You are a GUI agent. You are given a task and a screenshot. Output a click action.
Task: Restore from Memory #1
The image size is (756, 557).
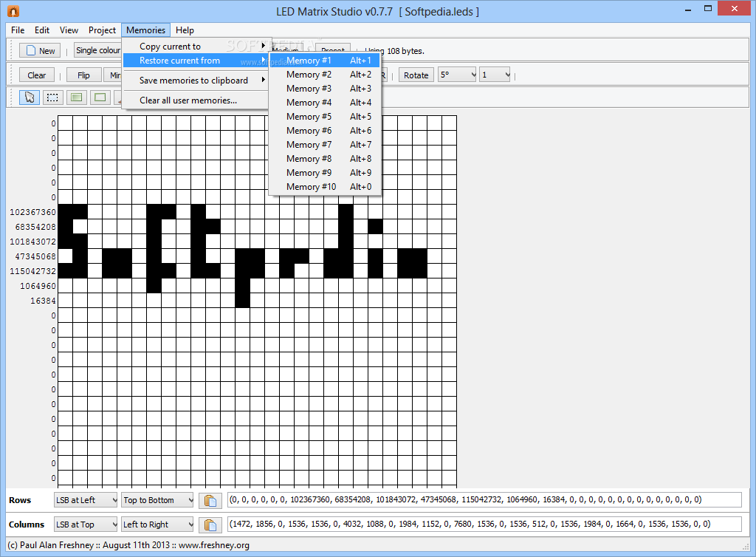pyautogui.click(x=325, y=61)
